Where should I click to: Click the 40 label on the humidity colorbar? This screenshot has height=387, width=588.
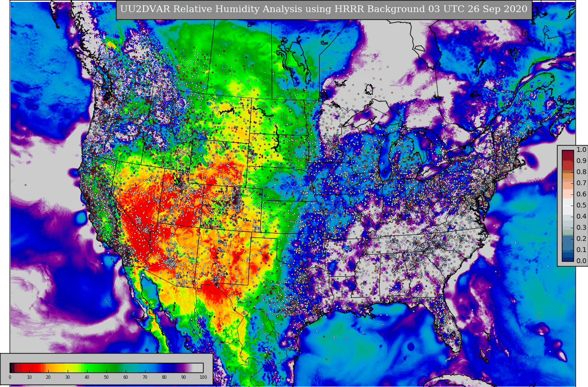(x=87, y=377)
